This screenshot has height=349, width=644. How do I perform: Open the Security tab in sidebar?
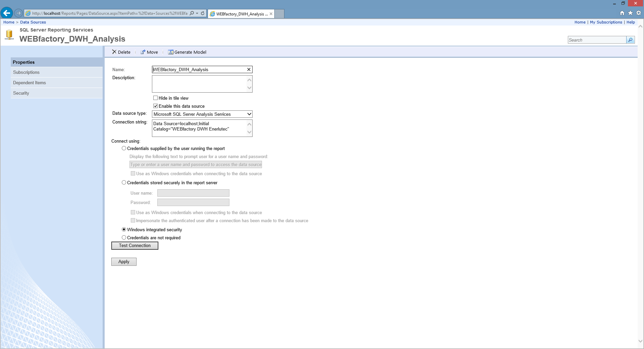21,93
